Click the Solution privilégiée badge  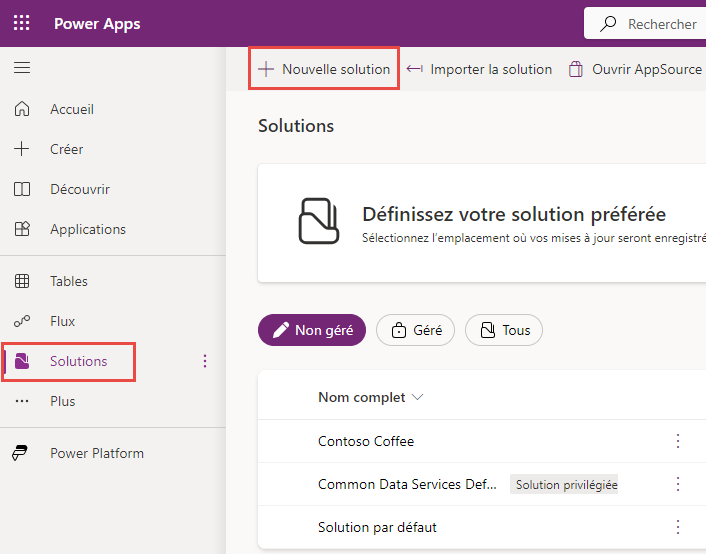pos(564,484)
